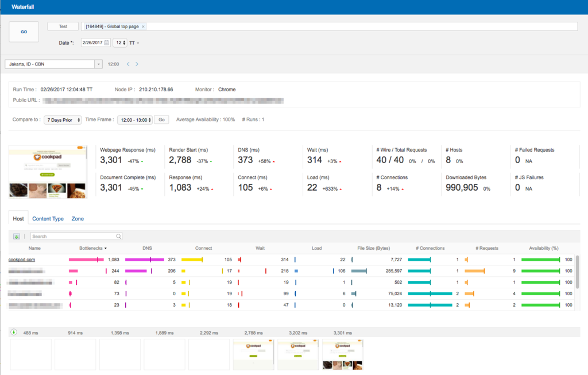Switch to the Zone tab
The width and height of the screenshot is (588, 375).
[x=78, y=219]
